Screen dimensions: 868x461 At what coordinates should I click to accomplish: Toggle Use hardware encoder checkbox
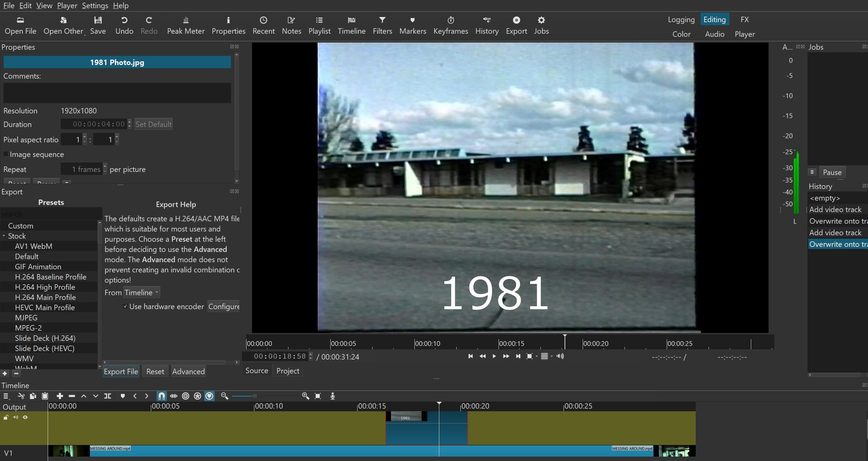click(125, 306)
